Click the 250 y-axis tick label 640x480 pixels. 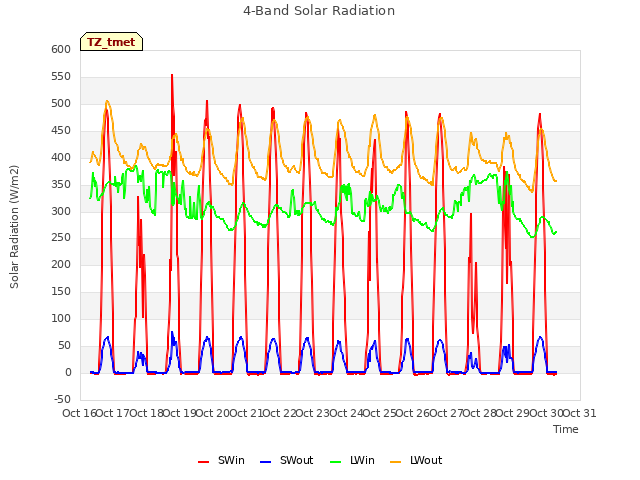click(x=61, y=238)
